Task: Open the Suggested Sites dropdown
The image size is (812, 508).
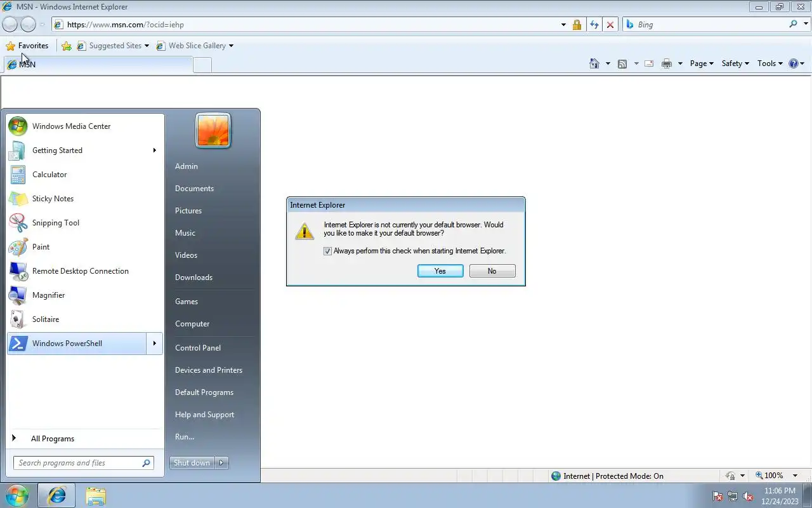Action: point(147,46)
